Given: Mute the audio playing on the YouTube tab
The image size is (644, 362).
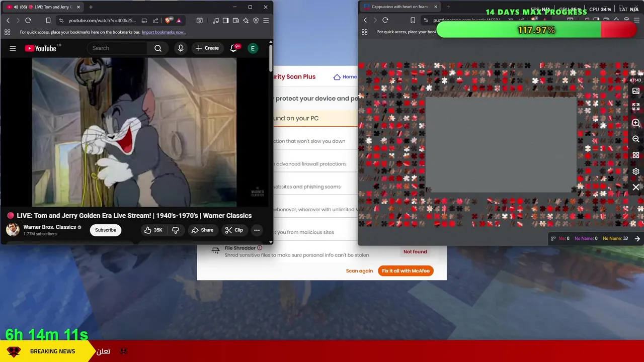Looking at the screenshot, I should coord(16,7).
